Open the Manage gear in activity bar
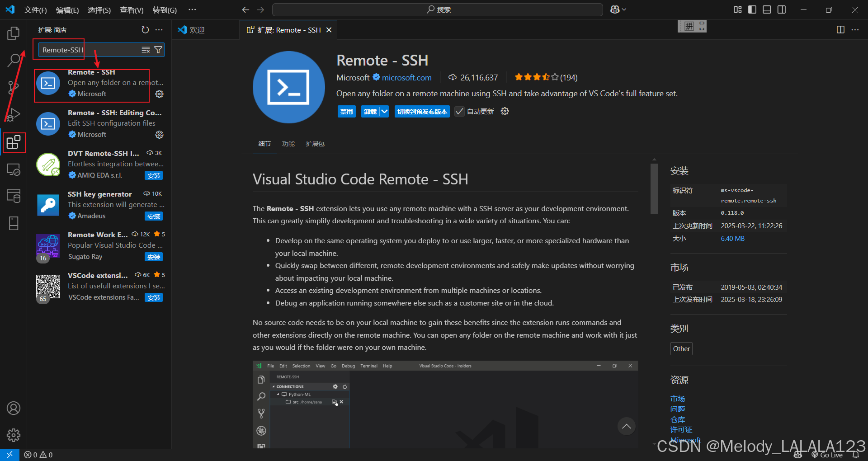 14,435
